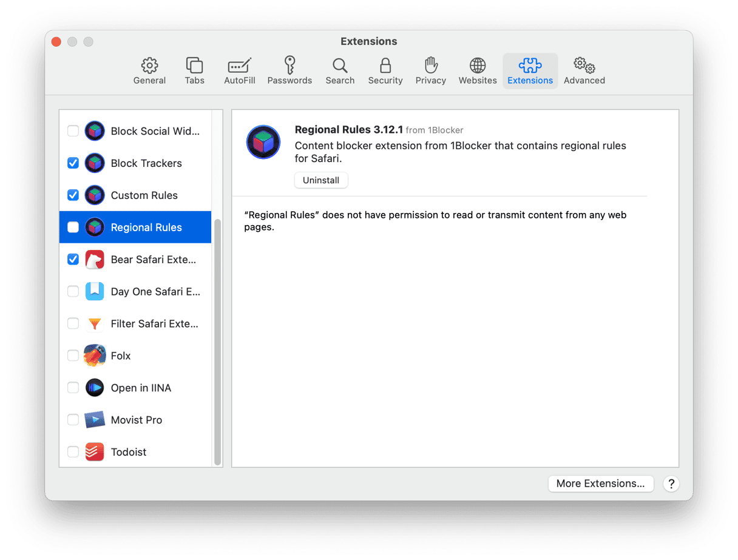This screenshot has width=738, height=560.
Task: Click the Day One bookmark icon
Action: point(95,292)
